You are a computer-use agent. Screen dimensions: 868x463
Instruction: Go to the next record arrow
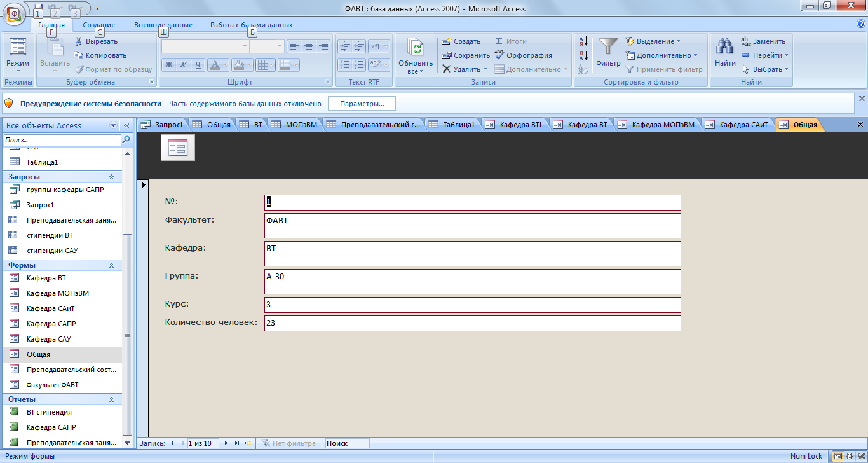[x=226, y=443]
